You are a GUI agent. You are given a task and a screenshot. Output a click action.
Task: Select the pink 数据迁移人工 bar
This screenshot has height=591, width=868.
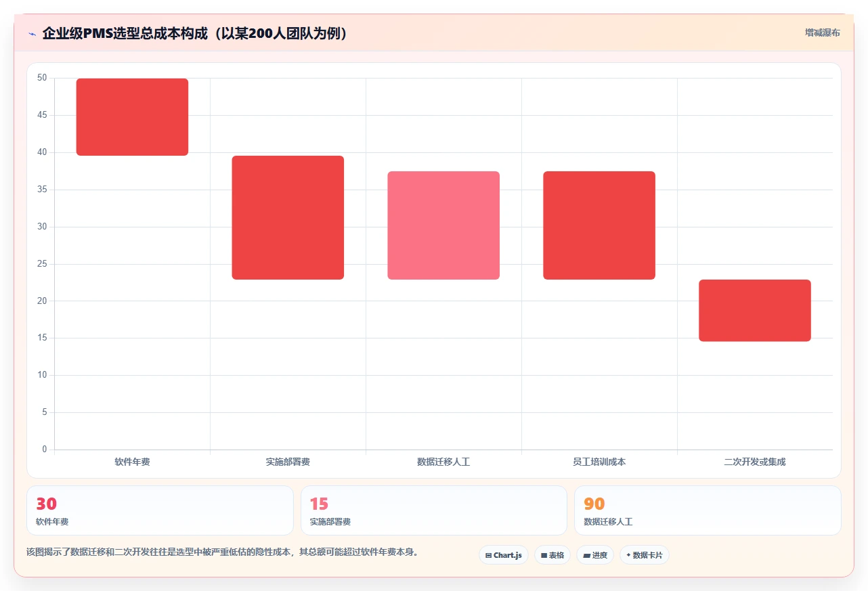(x=443, y=225)
